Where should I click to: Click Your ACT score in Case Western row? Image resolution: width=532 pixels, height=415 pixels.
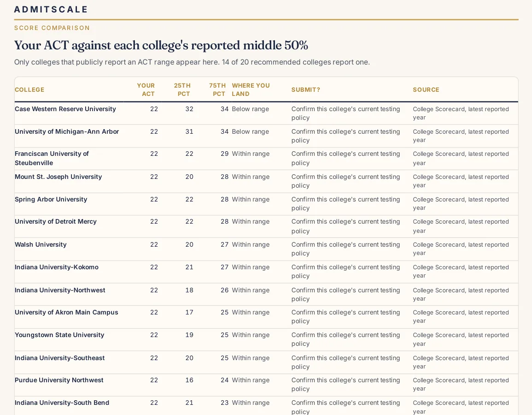(x=154, y=109)
